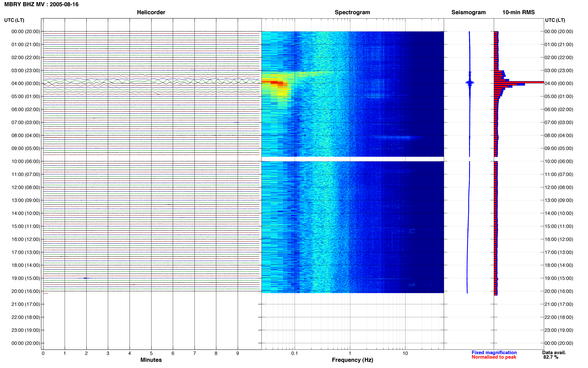Click the Seismogram panel heading
The image size is (588, 368).
pos(468,12)
